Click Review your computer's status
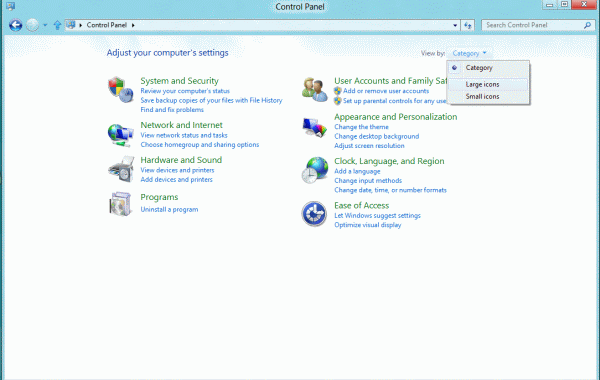Image resolution: width=600 pixels, height=380 pixels. click(185, 91)
